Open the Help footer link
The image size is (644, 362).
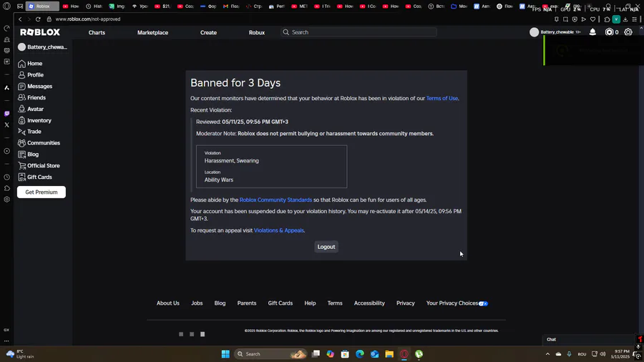(310, 303)
